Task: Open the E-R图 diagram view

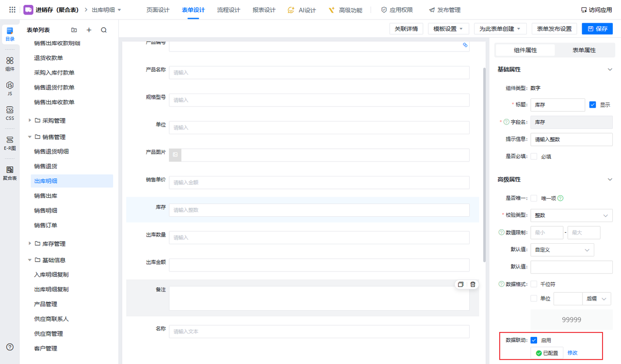Action: pyautogui.click(x=10, y=143)
